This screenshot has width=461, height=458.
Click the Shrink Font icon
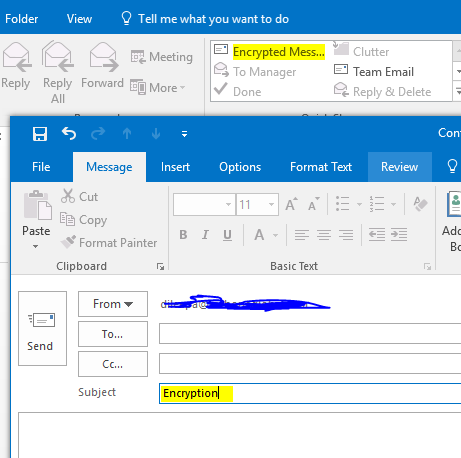click(313, 204)
